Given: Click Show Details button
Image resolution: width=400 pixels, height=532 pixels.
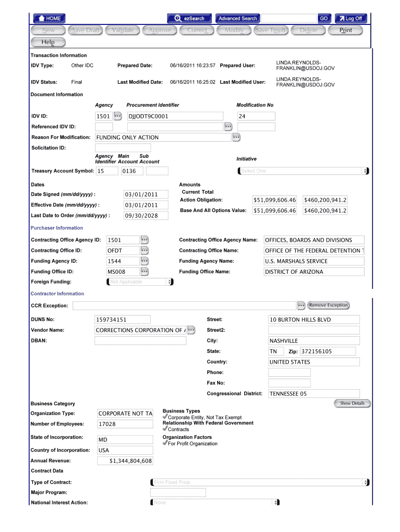Looking at the screenshot, I should (x=352, y=403).
